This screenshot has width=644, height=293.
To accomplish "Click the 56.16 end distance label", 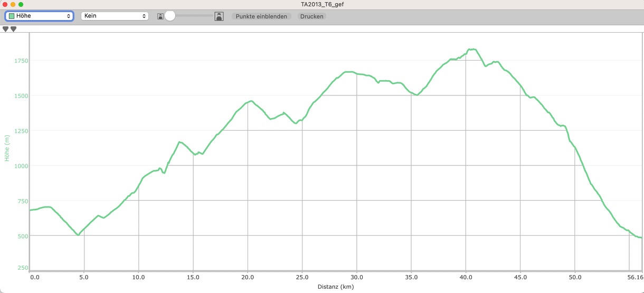I will click(x=635, y=277).
